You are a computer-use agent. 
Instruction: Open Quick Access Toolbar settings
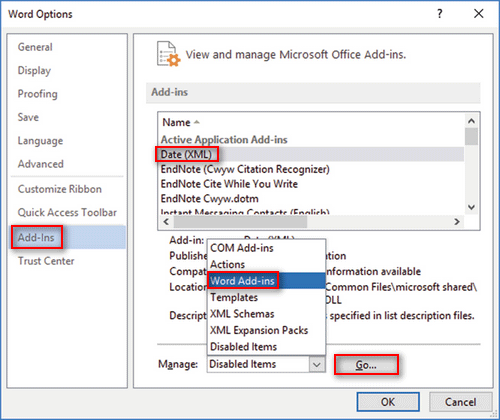coord(67,212)
